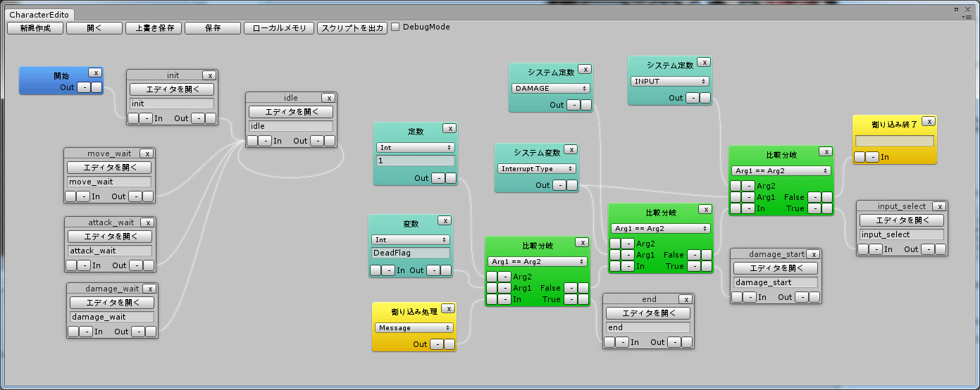Click the 保存 button
980x390 pixels.
pyautogui.click(x=213, y=28)
